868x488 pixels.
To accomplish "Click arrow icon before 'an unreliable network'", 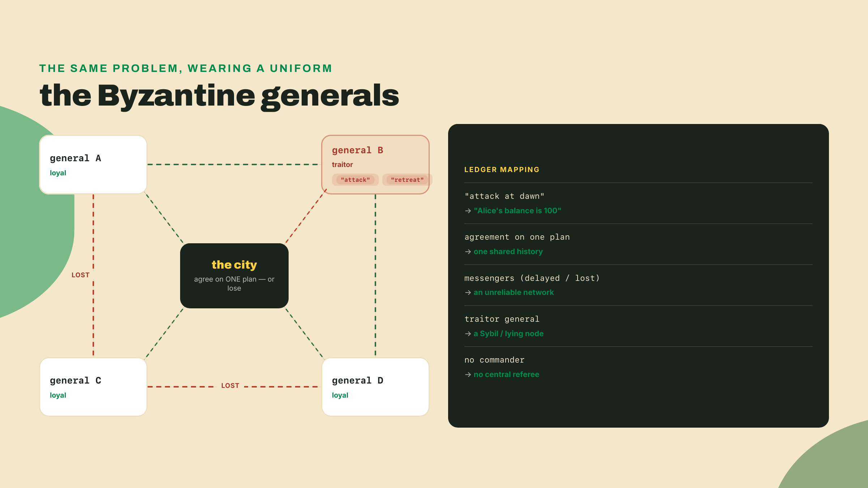I will pos(468,292).
